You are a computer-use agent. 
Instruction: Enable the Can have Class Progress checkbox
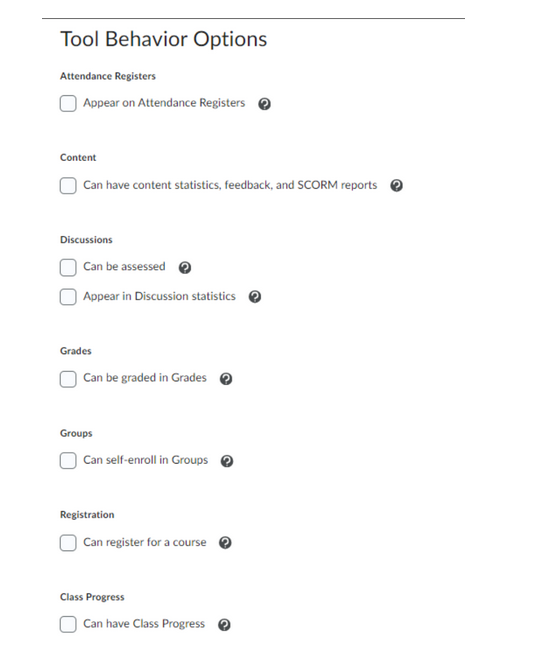(68, 624)
